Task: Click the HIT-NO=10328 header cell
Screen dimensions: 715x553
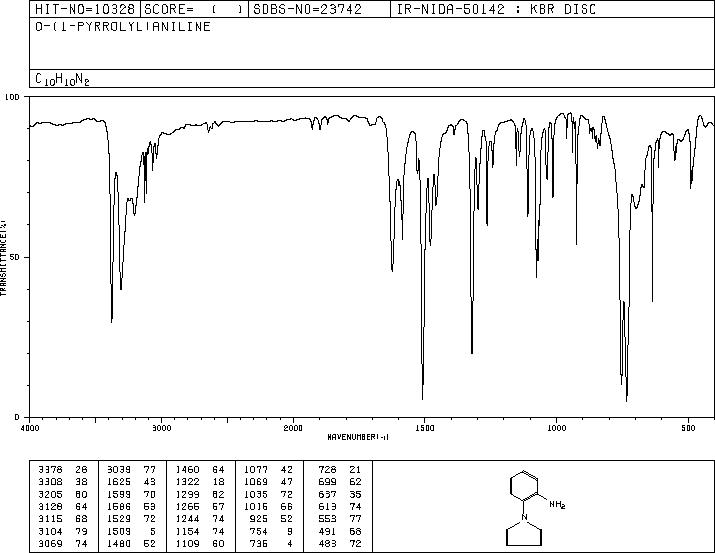Action: tap(85, 9)
